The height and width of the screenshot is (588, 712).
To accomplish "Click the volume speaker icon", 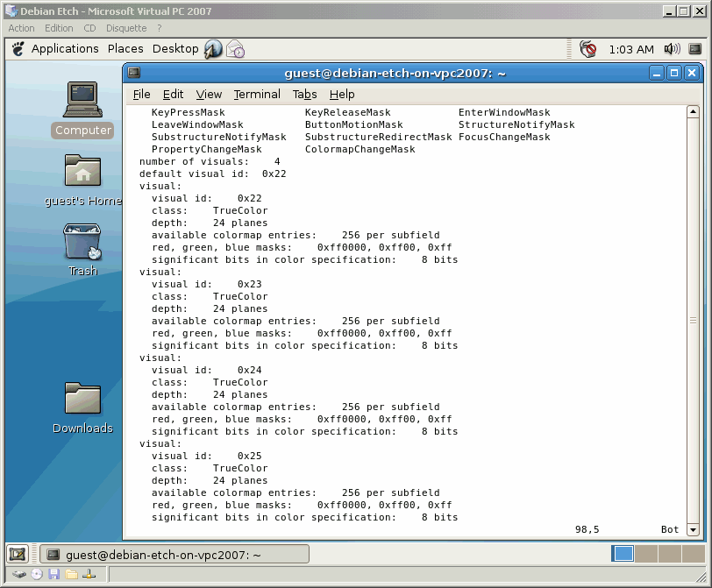I will [672, 49].
